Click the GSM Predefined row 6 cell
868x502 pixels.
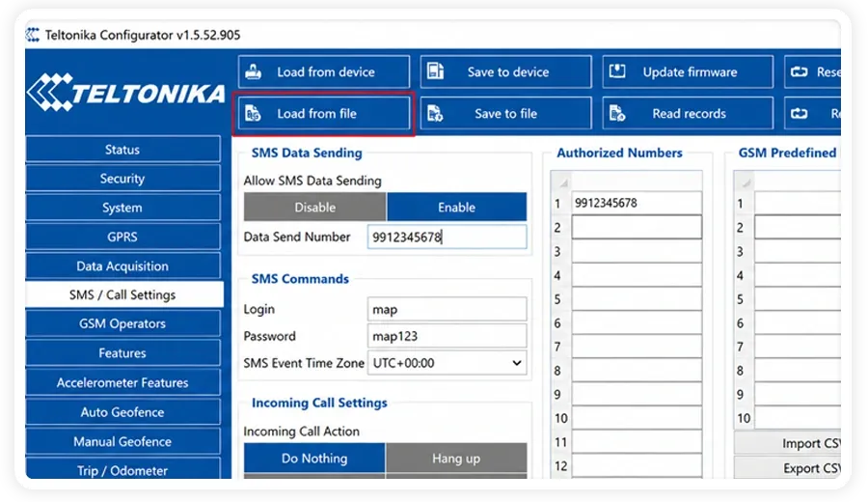pyautogui.click(x=798, y=322)
